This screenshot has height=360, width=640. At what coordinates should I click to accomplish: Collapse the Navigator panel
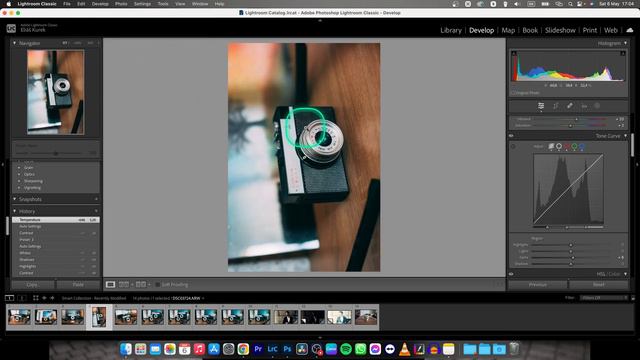click(x=15, y=43)
